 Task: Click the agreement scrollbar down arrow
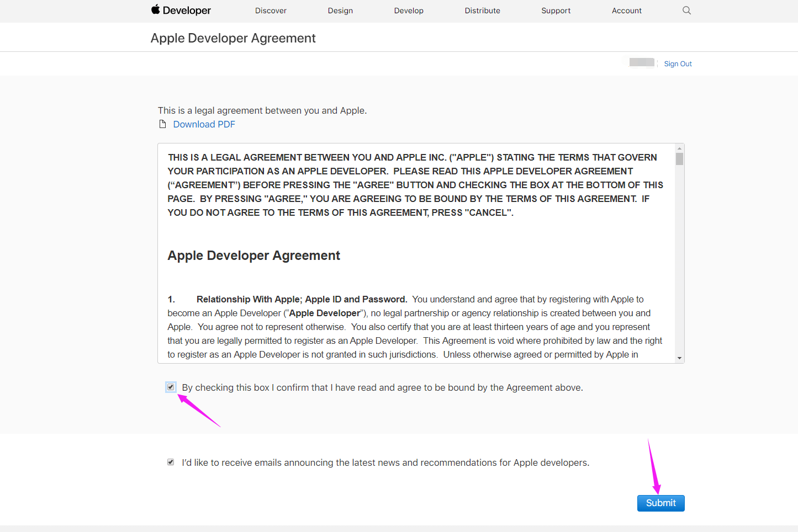click(x=679, y=358)
